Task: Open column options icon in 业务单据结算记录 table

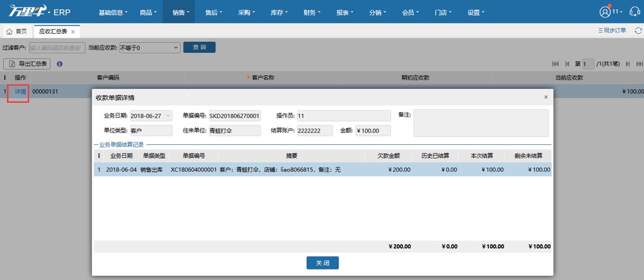Action: tap(99, 156)
